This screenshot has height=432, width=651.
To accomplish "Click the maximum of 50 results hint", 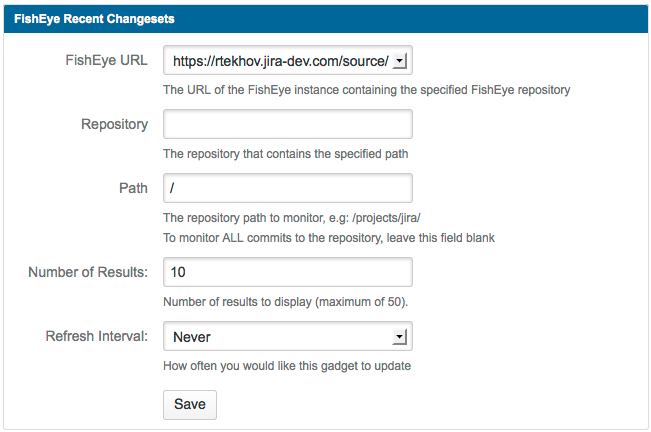I will click(x=284, y=302).
